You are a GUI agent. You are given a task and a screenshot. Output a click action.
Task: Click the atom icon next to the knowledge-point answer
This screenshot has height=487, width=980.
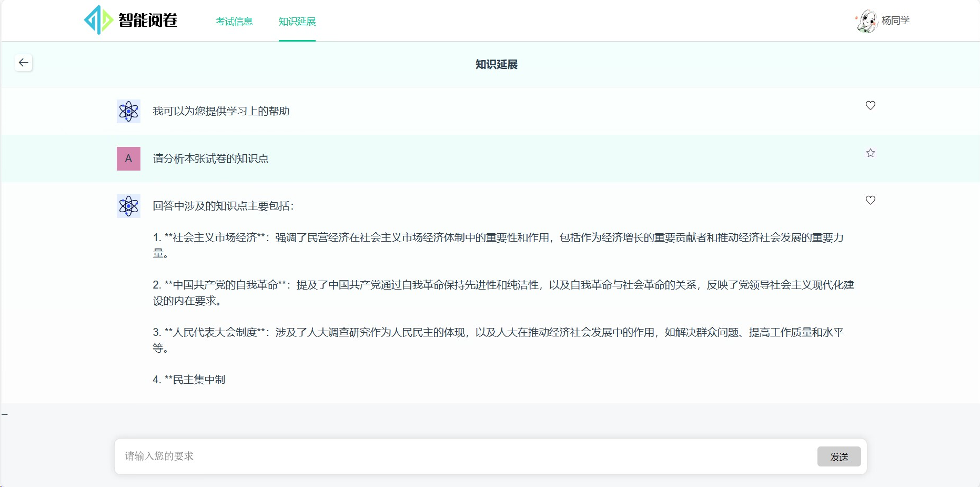point(128,206)
